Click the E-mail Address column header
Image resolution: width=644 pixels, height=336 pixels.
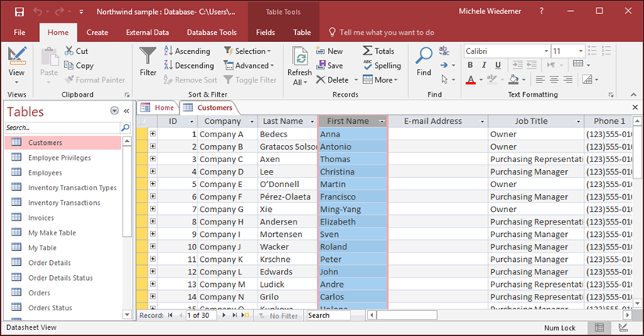point(433,122)
